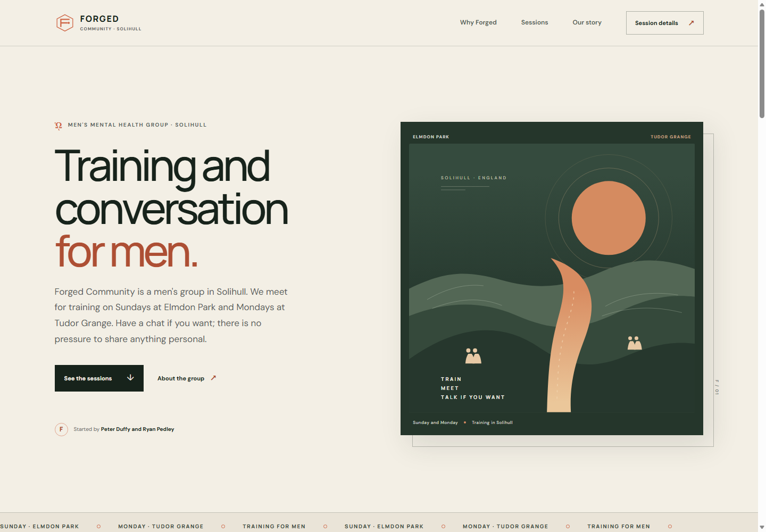
Task: Click the down arrow in See the sessions
Action: coord(130,378)
